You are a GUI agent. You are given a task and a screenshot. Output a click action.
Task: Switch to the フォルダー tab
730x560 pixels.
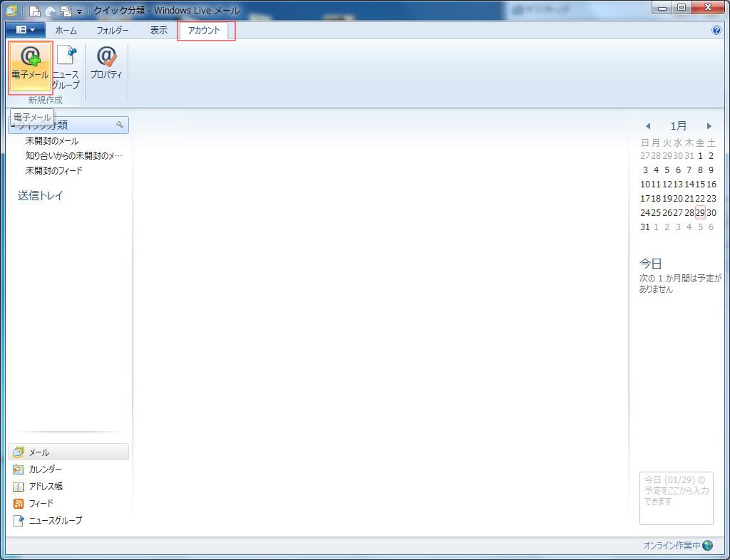(113, 31)
